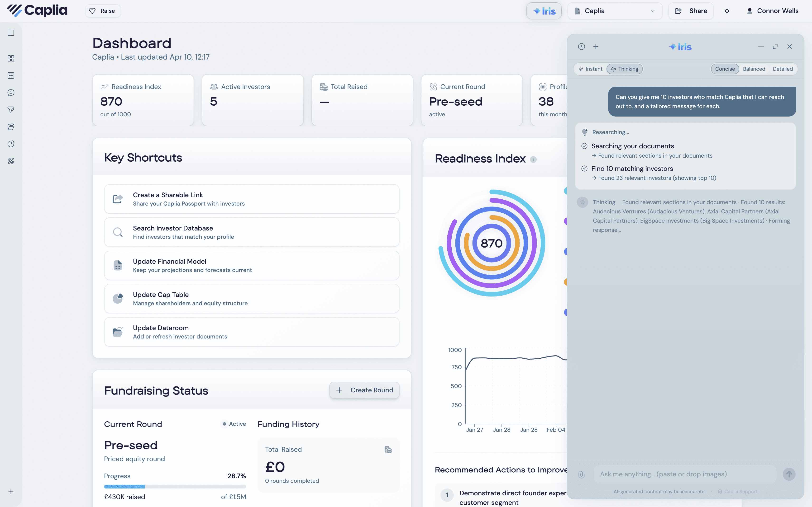Click the Readiness Index info icon
This screenshot has height=507, width=812.
(533, 160)
